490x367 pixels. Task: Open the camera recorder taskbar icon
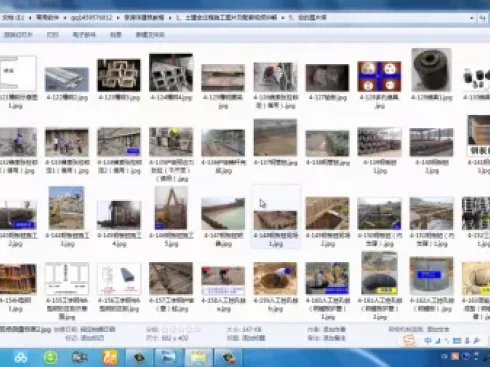(x=80, y=358)
